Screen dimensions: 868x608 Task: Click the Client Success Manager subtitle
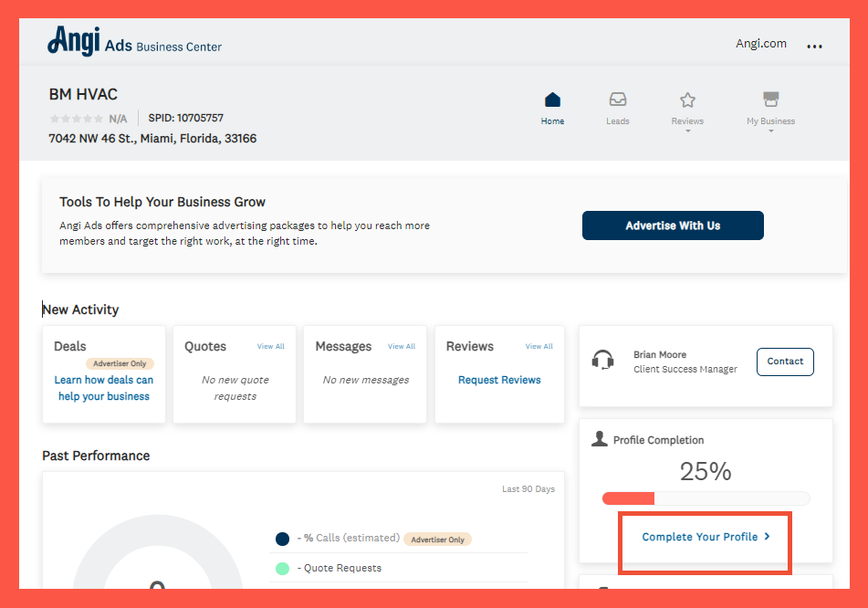point(685,370)
